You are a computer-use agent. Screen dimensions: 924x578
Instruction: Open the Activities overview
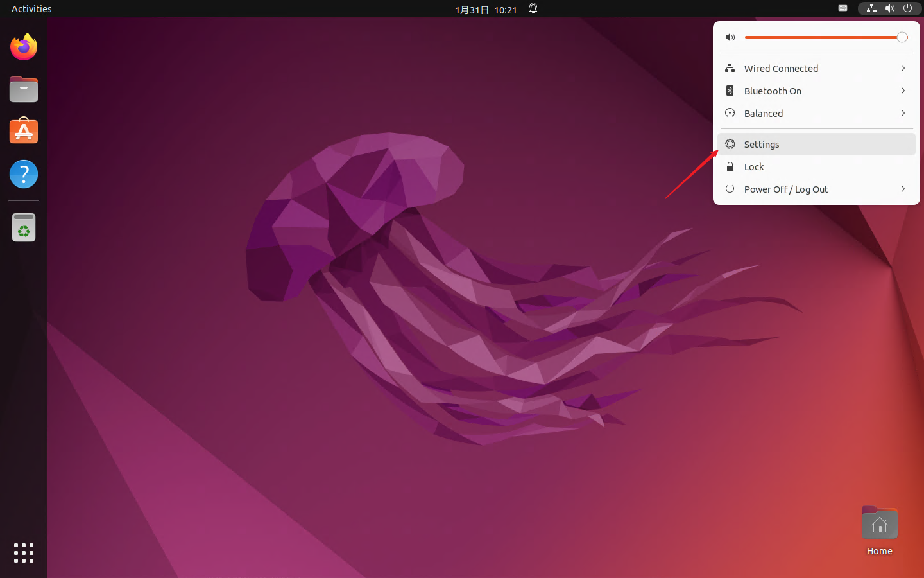click(x=31, y=9)
